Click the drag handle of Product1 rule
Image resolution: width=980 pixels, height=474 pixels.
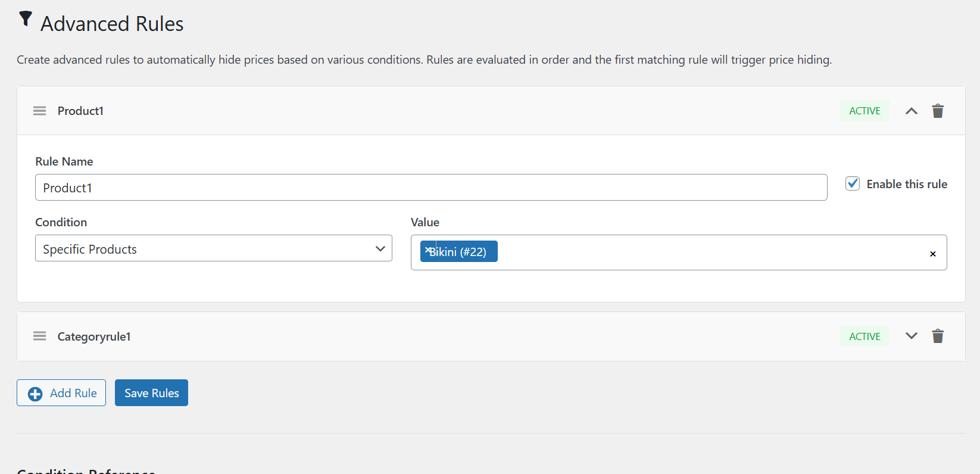pyautogui.click(x=39, y=111)
